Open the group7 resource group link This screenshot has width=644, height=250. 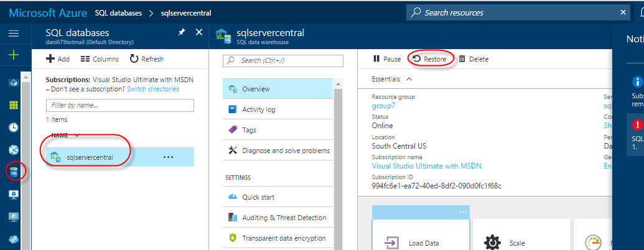tap(383, 106)
